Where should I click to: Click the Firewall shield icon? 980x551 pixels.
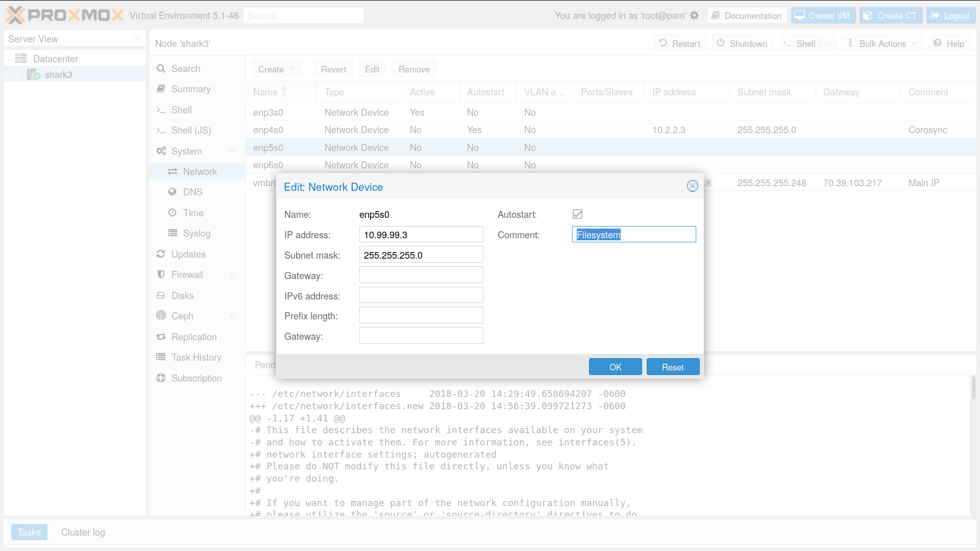tap(161, 274)
